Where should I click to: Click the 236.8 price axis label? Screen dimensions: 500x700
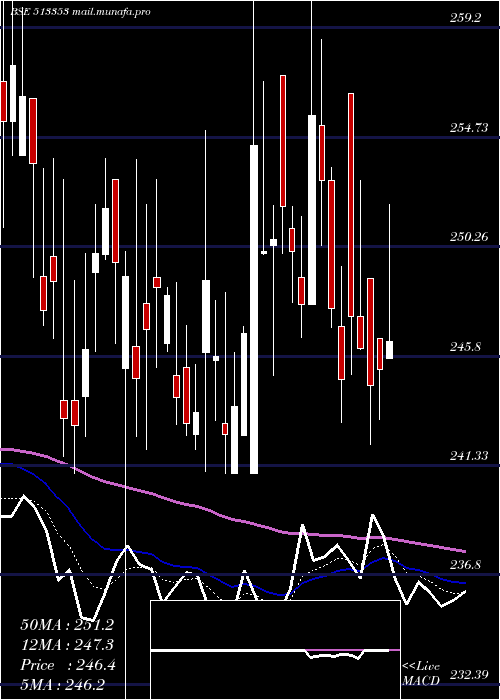coord(466,565)
